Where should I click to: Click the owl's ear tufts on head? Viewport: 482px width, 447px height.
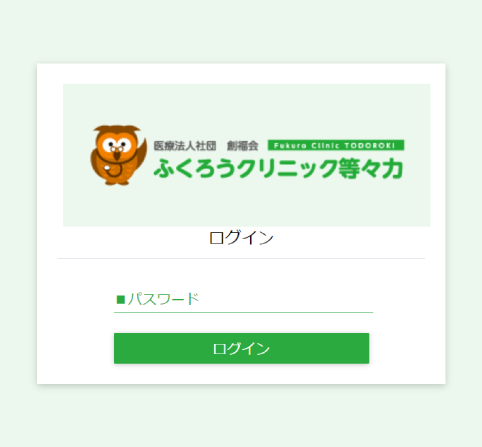point(117,129)
